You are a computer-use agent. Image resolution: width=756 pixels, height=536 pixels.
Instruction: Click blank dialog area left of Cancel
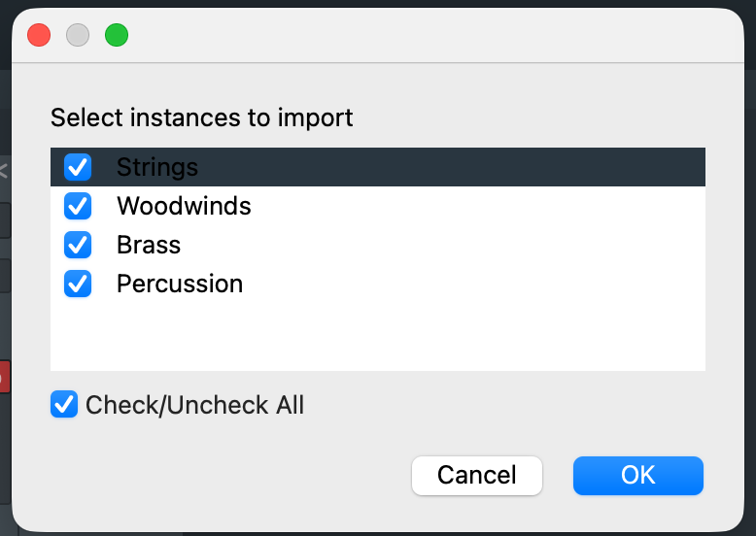click(223, 476)
